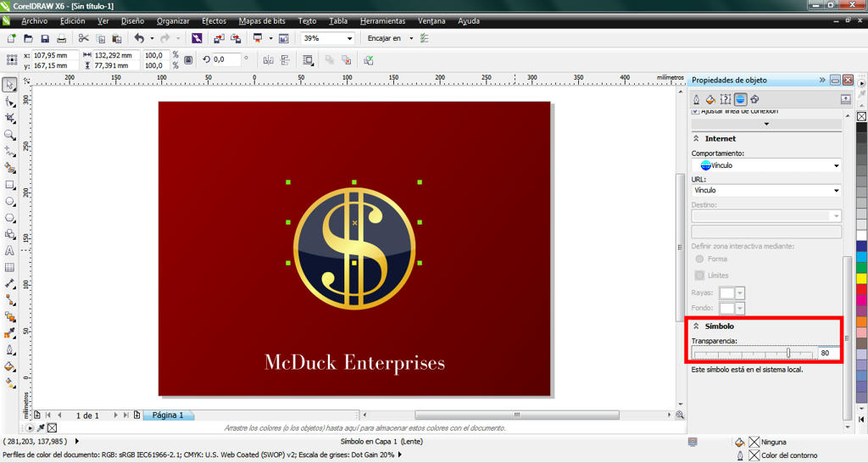Screen dimensions: 868x463
Task: Click the Print icon
Action: pos(61,38)
